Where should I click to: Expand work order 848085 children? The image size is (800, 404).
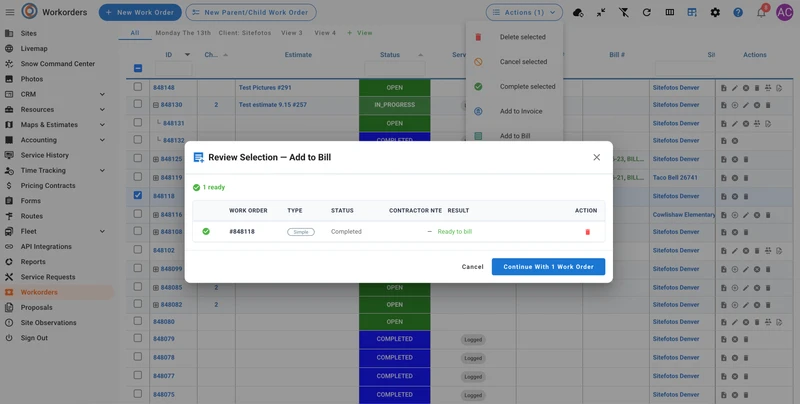click(156, 288)
